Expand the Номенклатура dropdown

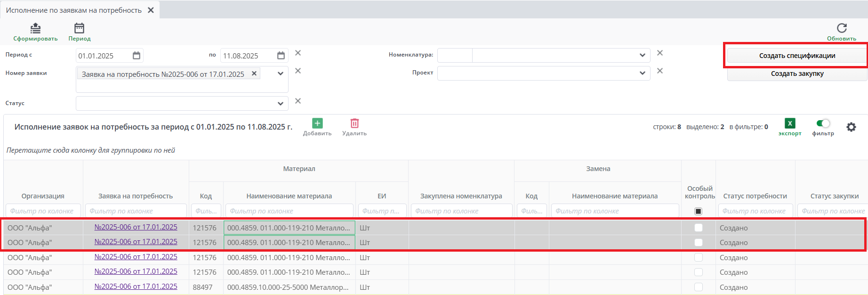click(x=642, y=56)
